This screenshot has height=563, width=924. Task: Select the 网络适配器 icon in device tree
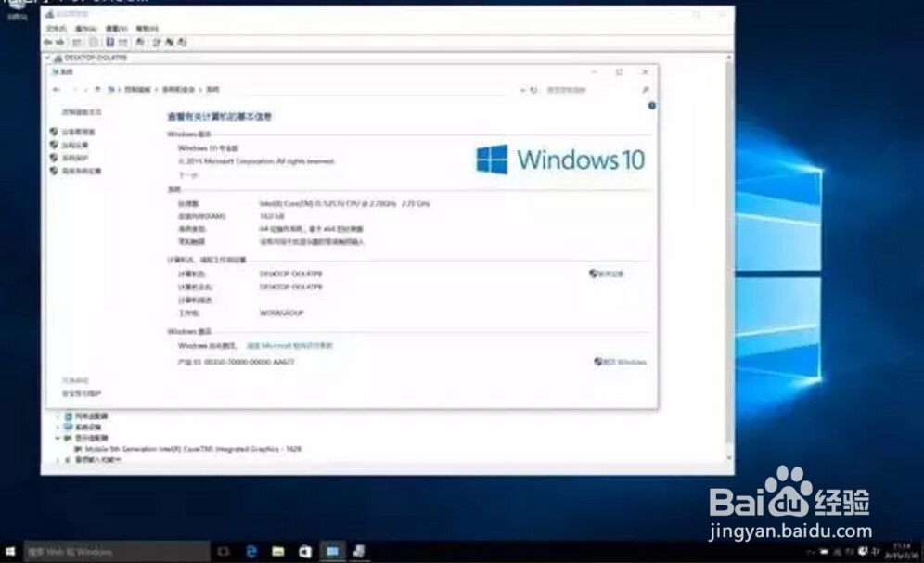[69, 416]
